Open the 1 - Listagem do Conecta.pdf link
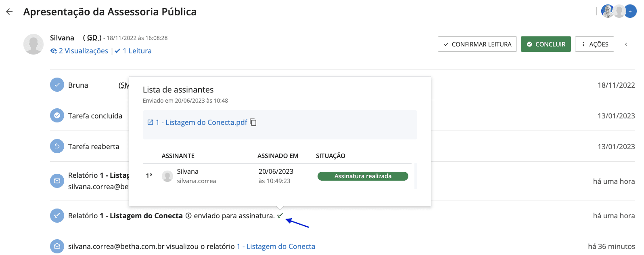Image resolution: width=644 pixels, height=255 pixels. click(x=202, y=122)
